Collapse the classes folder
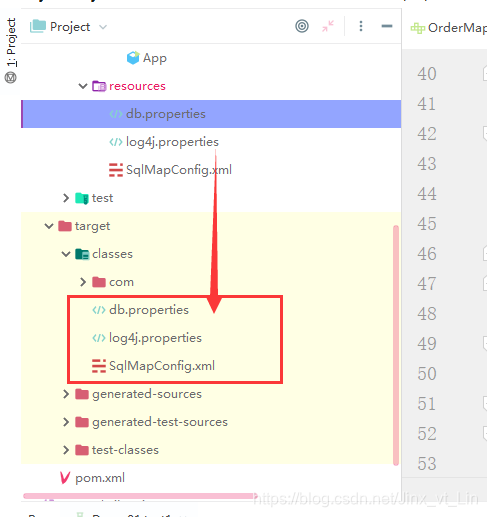This screenshot has height=517, width=487. [x=66, y=254]
